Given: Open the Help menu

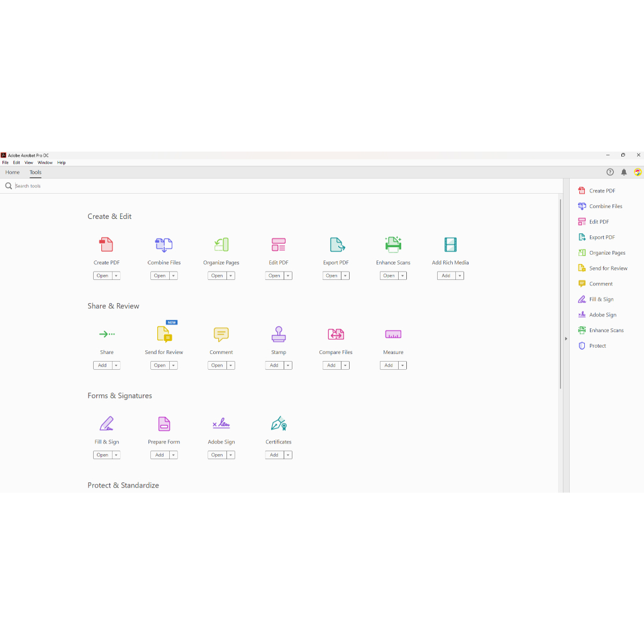Looking at the screenshot, I should pos(61,163).
